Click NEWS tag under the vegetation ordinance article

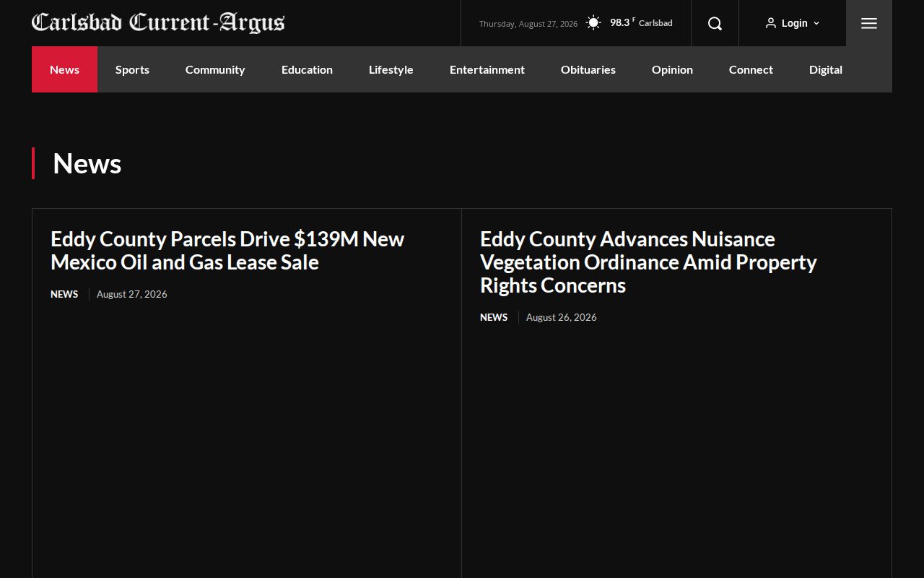point(494,317)
